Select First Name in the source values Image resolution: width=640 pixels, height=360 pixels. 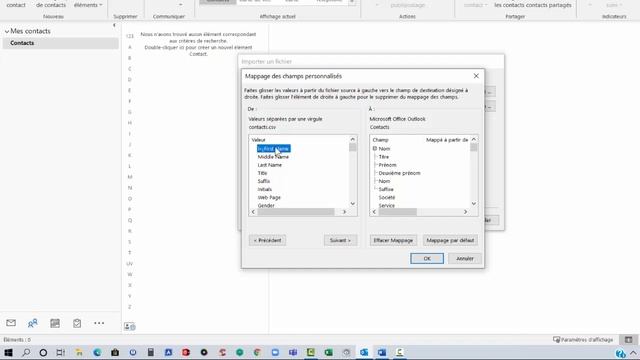(x=273, y=149)
